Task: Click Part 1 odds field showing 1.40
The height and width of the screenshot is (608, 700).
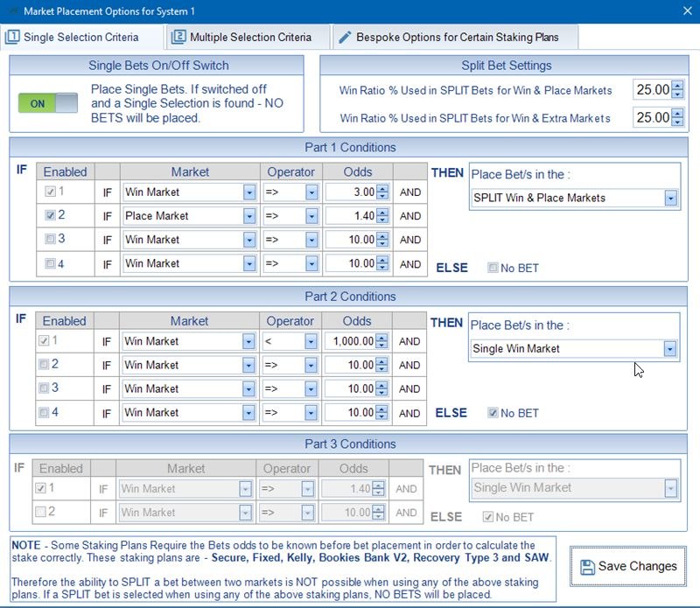Action: pyautogui.click(x=352, y=216)
